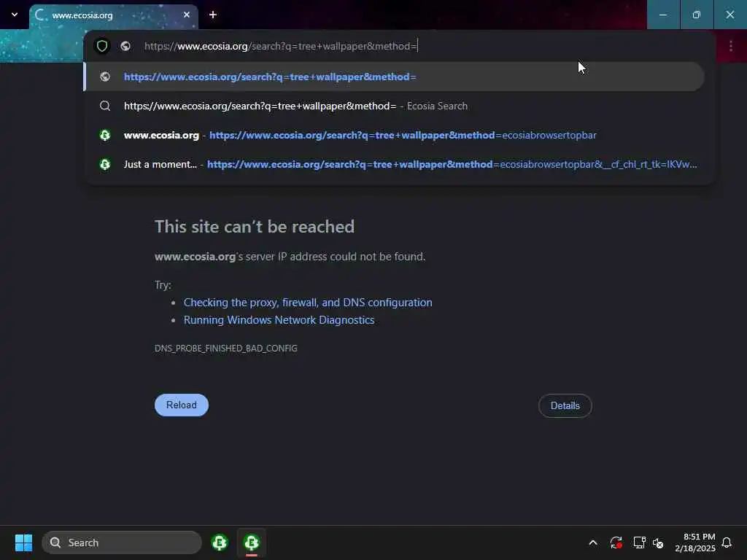
Task: Open the Windows Start menu
Action: tap(23, 542)
